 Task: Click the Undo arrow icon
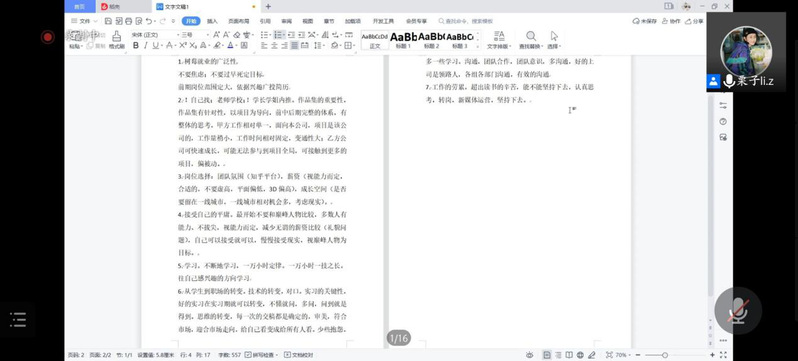149,21
